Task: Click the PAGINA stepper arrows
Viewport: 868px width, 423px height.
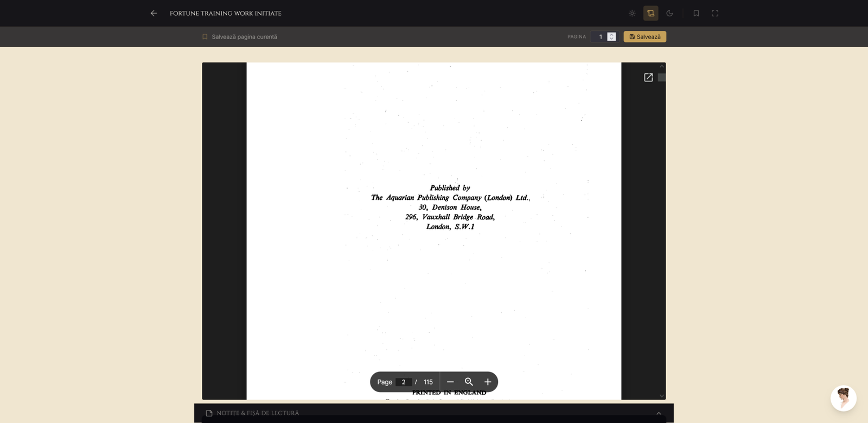Action: pos(611,37)
